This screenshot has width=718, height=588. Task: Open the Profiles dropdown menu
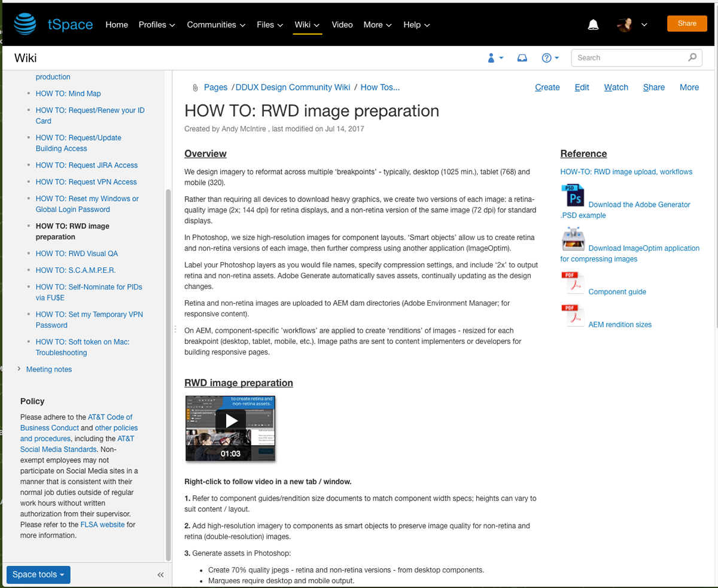[x=157, y=25]
